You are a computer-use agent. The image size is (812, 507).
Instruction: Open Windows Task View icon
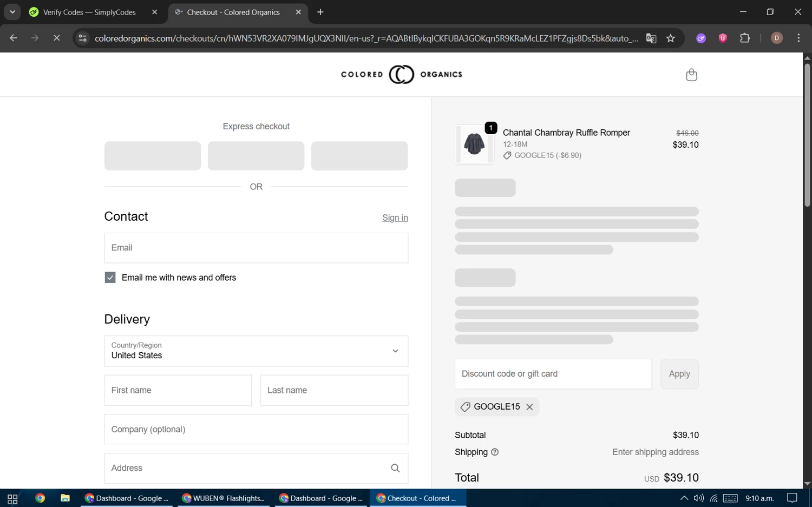click(x=12, y=498)
